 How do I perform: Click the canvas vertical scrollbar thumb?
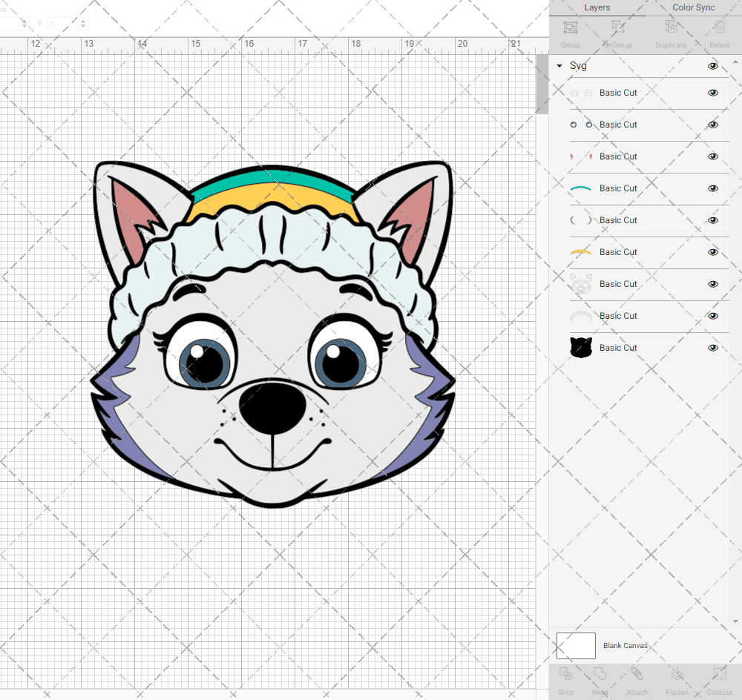click(x=542, y=85)
